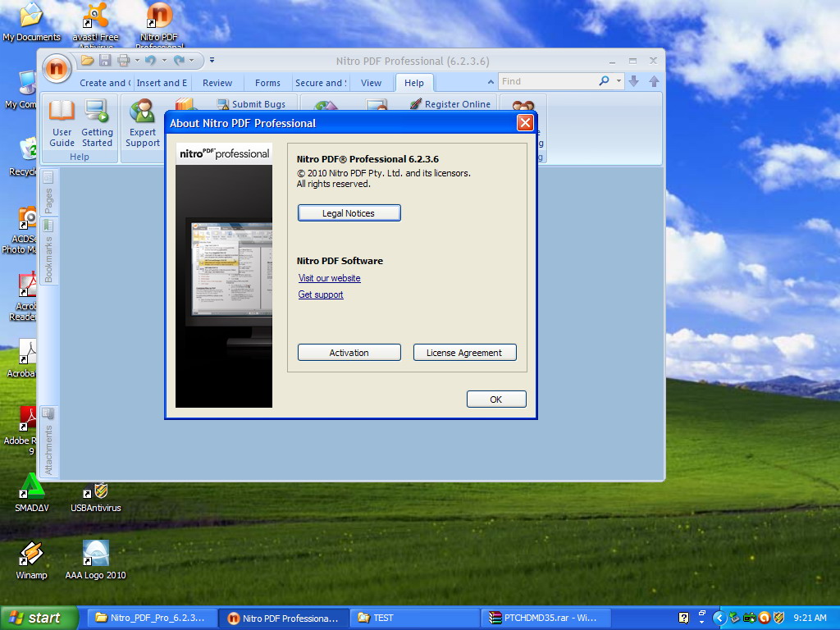The height and width of the screenshot is (630, 840).
Task: Switch to PTCHDMD35.rar WinRAR taskbar item
Action: [546, 618]
